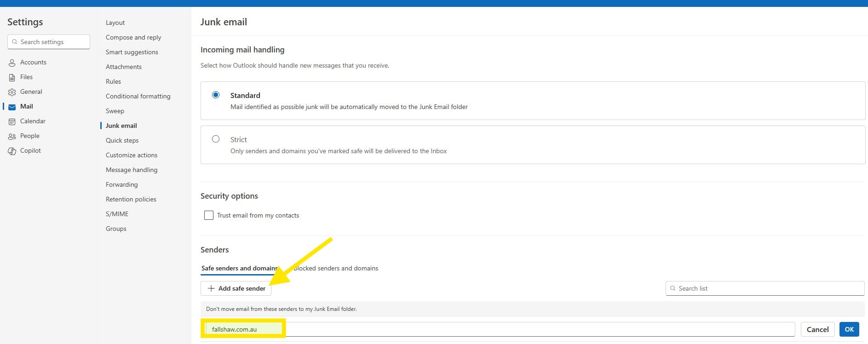
Task: Click the Security options heading
Action: (x=229, y=196)
